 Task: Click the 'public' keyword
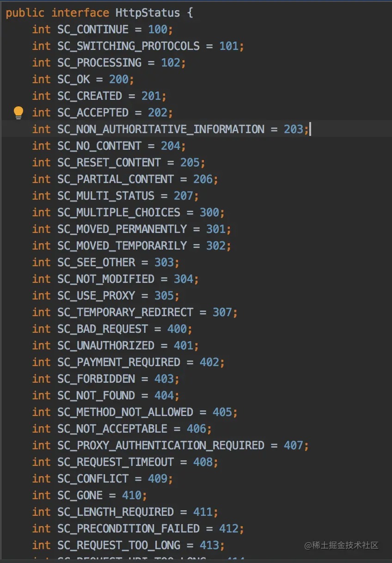(25, 12)
